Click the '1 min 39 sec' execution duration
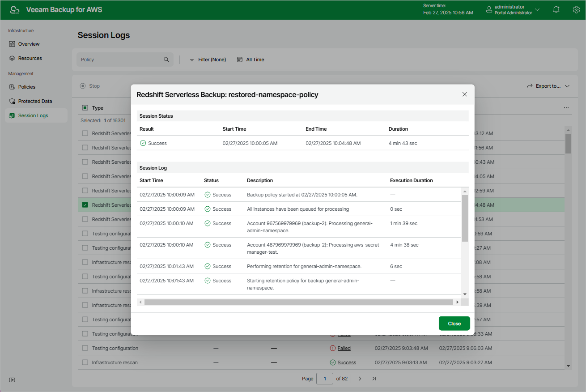The height and width of the screenshot is (392, 586). [x=403, y=223]
